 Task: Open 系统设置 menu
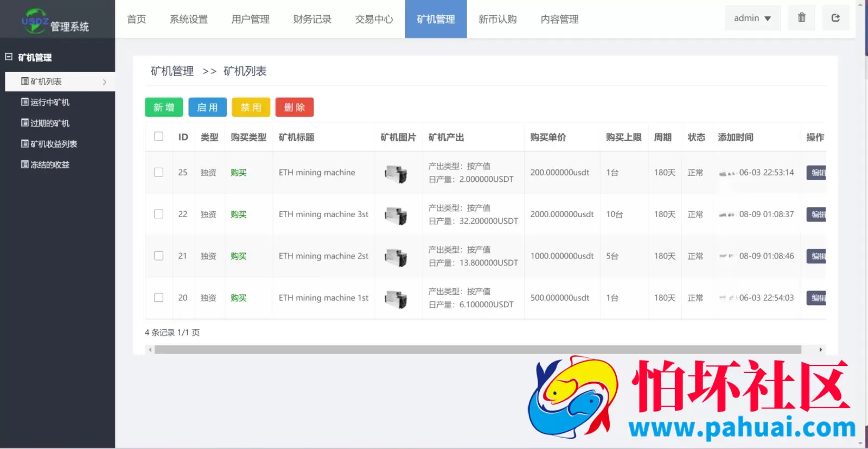click(188, 19)
